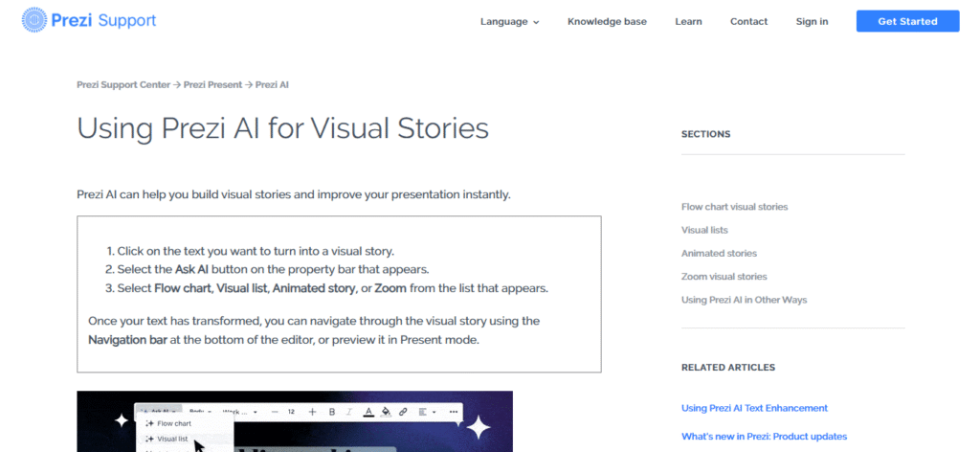Open Prezi AI breadcrumb
This screenshot has height=452, width=980.
272,84
